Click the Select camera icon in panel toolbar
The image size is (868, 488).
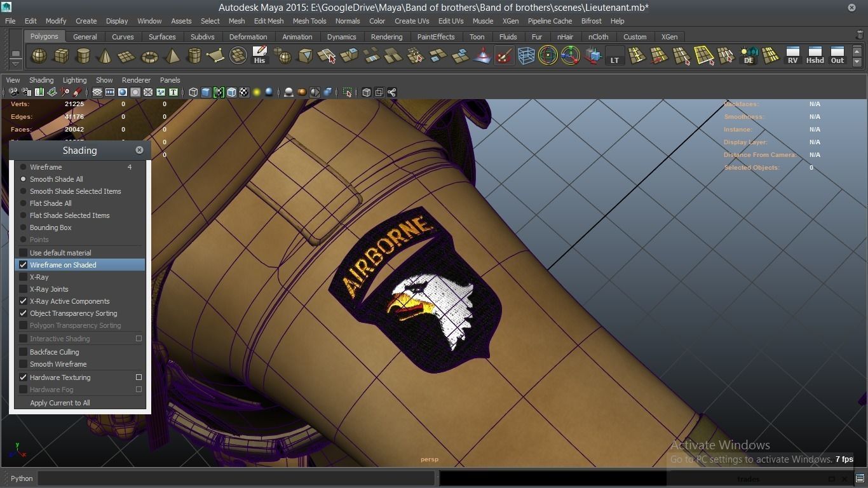click(13, 93)
